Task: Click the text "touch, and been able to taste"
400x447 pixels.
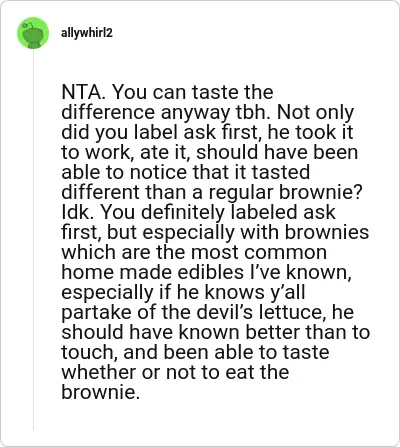Action: (195, 352)
